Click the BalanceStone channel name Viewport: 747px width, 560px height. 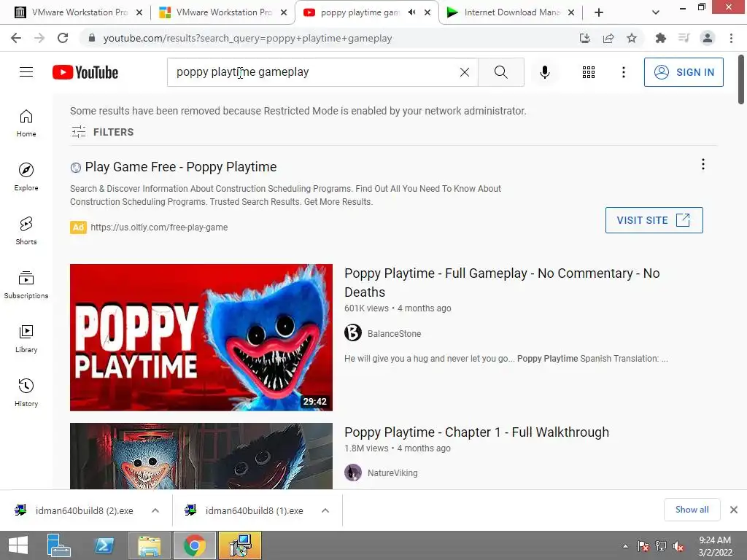click(394, 333)
